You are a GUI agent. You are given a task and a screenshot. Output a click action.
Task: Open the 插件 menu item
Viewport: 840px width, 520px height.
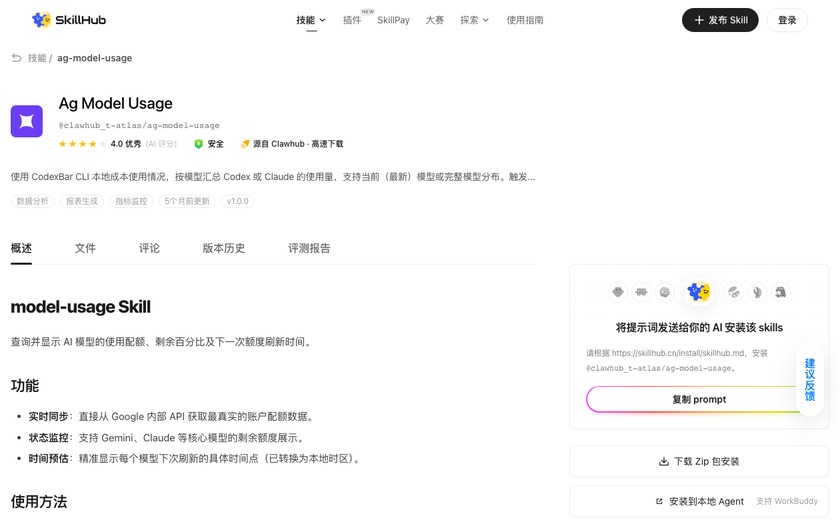click(352, 20)
